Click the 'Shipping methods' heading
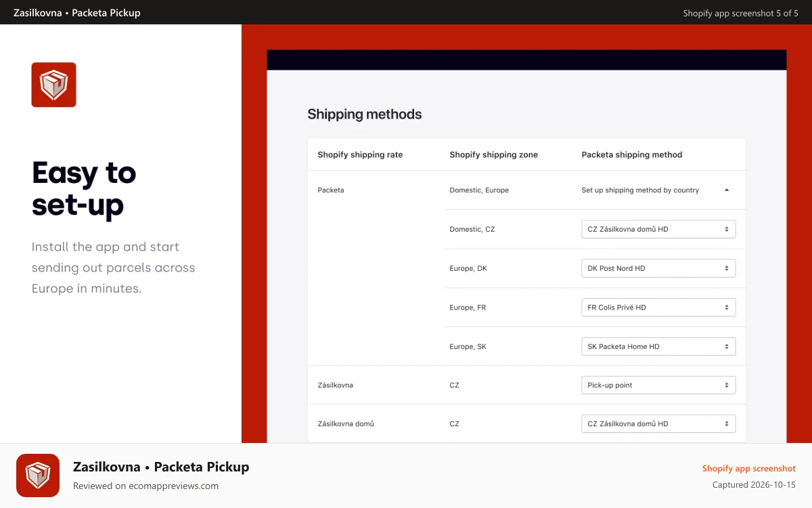 [x=364, y=114]
